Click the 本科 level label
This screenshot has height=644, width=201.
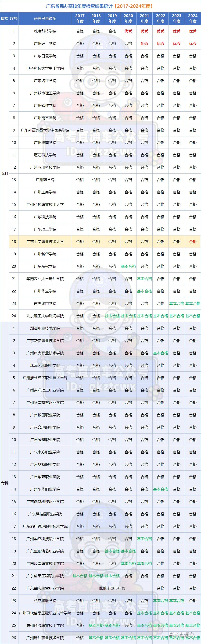pos(5,174)
